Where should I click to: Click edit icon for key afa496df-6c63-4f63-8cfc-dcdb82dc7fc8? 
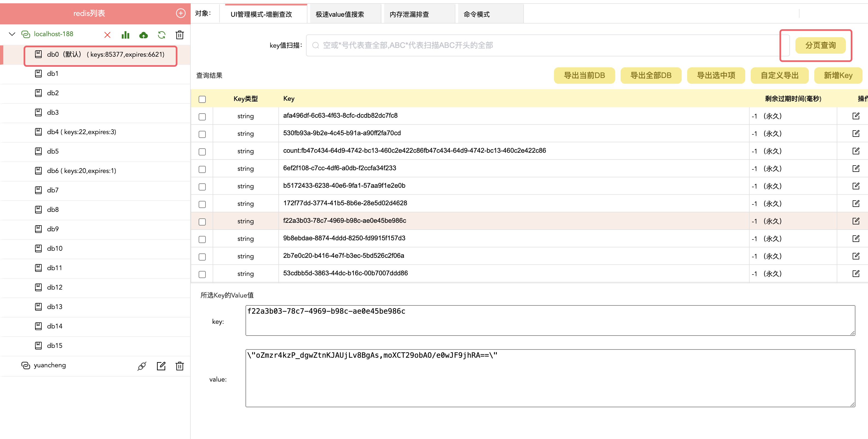(x=855, y=116)
